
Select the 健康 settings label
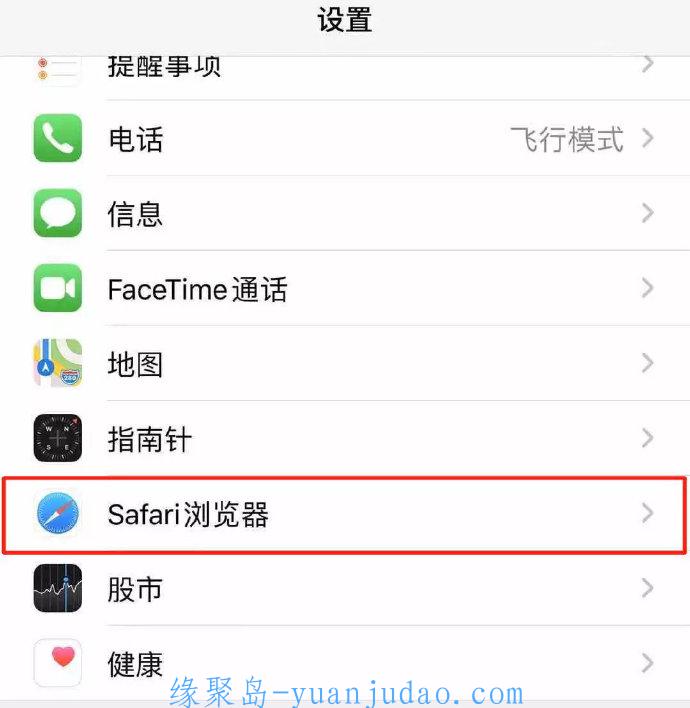[x=135, y=664]
